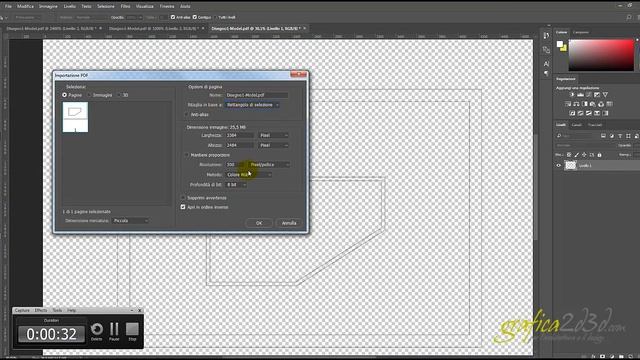The width and height of the screenshot is (640, 360).
Task: Toggle Contigui checkbox in options bar
Action: click(195, 17)
